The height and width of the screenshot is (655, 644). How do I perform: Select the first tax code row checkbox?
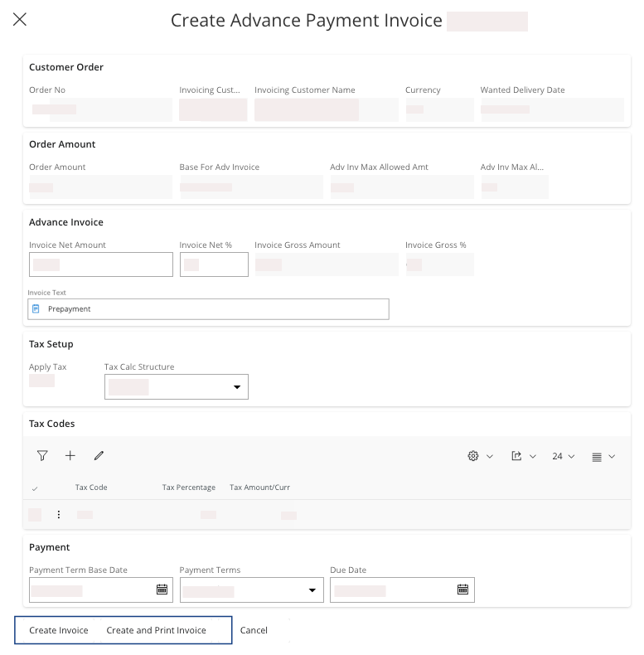[x=35, y=515]
